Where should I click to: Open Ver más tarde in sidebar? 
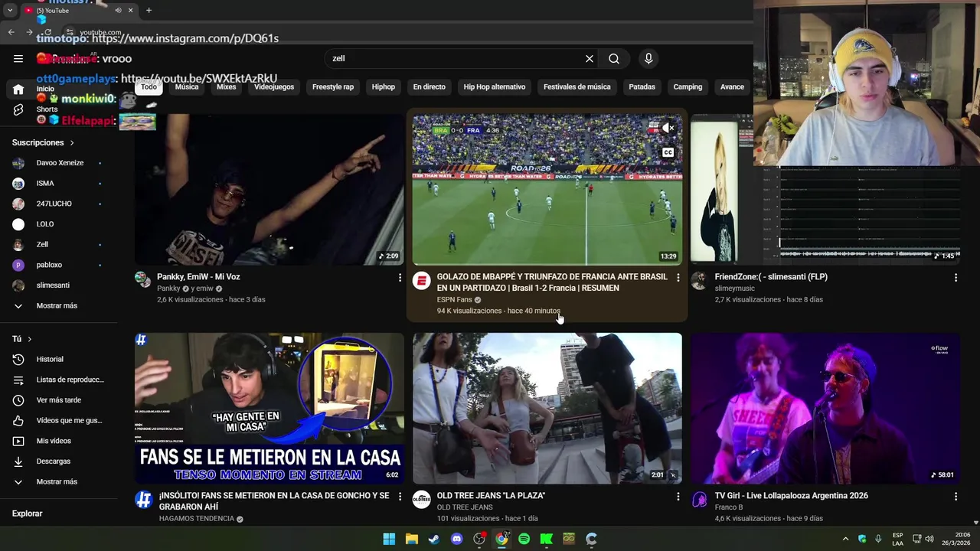tap(57, 400)
